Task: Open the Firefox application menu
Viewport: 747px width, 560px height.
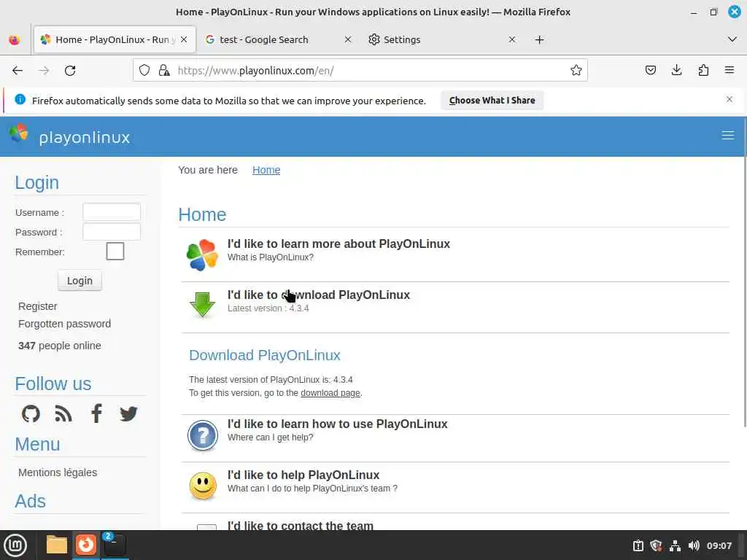Action: click(729, 71)
